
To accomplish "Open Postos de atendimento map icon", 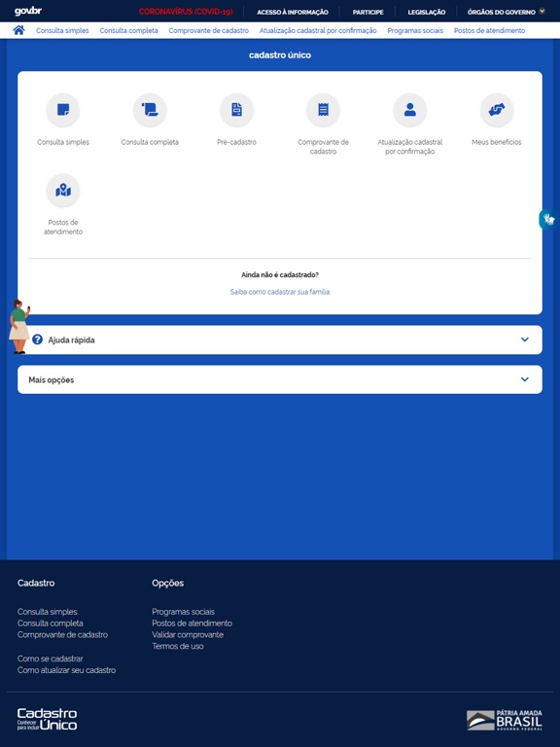I will coord(63,191).
